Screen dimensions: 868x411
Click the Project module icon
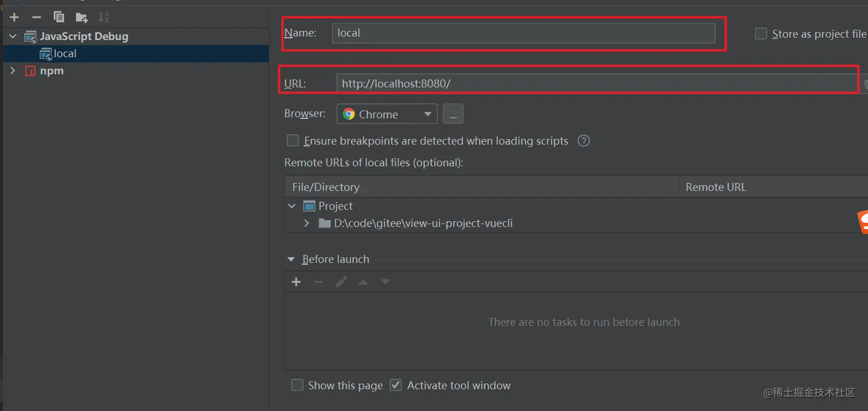[309, 206]
